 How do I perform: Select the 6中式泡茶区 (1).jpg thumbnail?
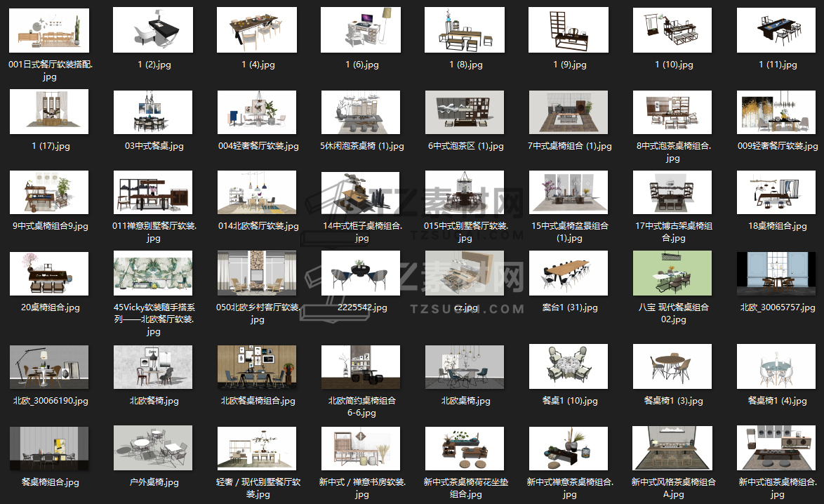click(x=465, y=112)
